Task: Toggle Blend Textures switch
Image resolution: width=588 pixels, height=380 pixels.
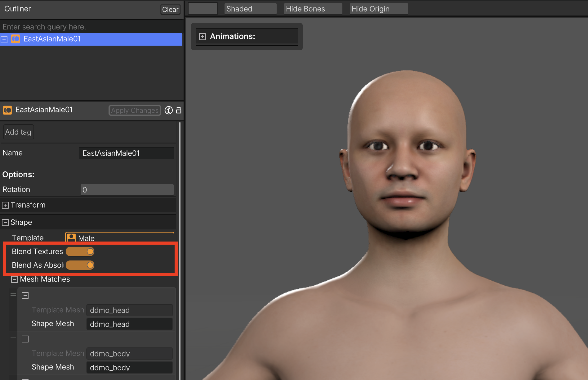Action: tap(80, 251)
